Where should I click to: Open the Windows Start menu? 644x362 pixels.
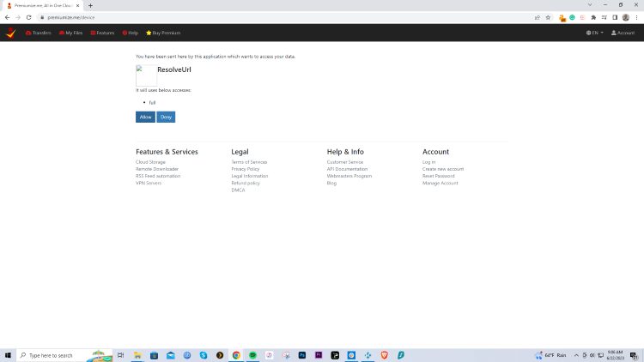tap(8, 355)
